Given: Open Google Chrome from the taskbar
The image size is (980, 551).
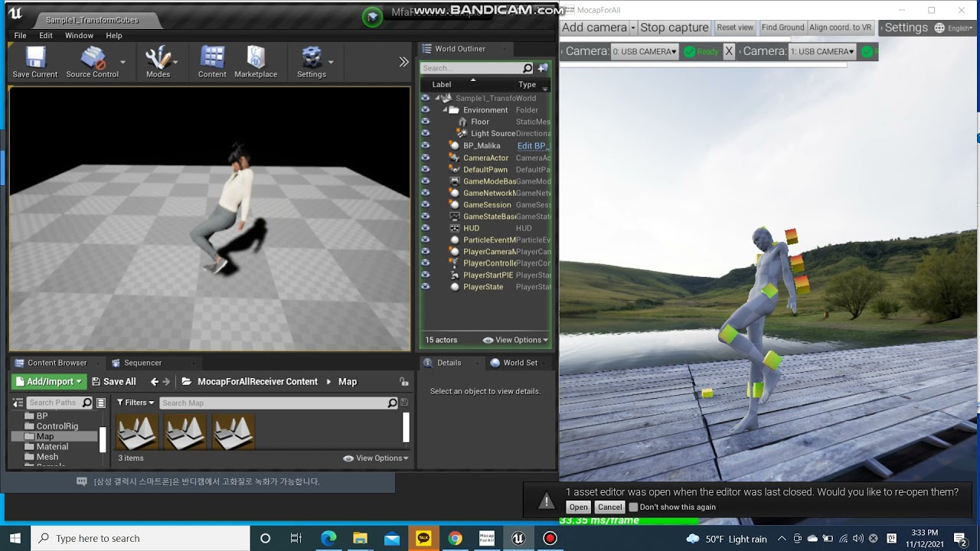Looking at the screenshot, I should 455,538.
